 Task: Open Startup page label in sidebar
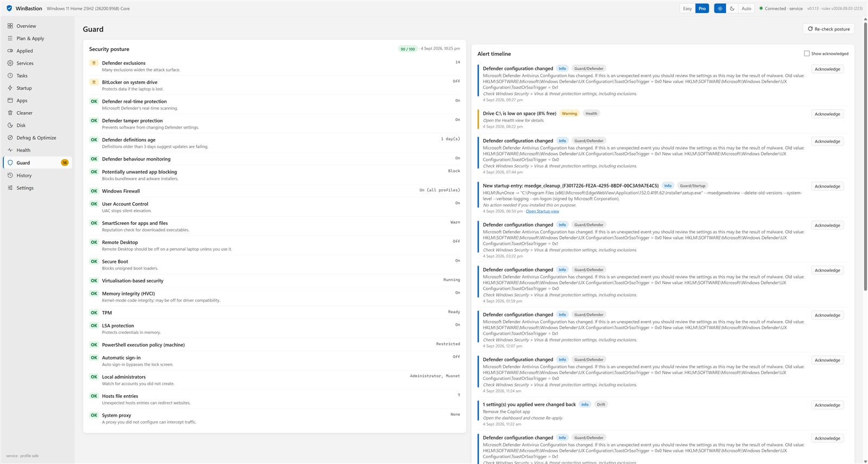pyautogui.click(x=24, y=88)
